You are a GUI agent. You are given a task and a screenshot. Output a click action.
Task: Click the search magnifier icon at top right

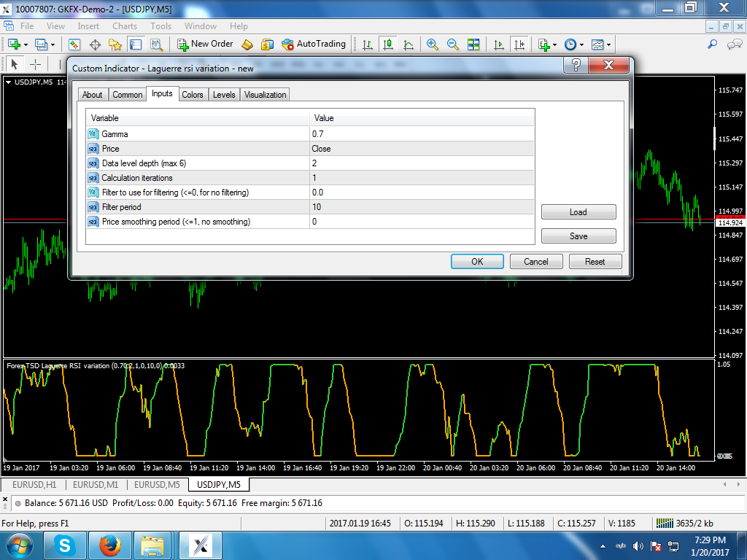tap(713, 44)
